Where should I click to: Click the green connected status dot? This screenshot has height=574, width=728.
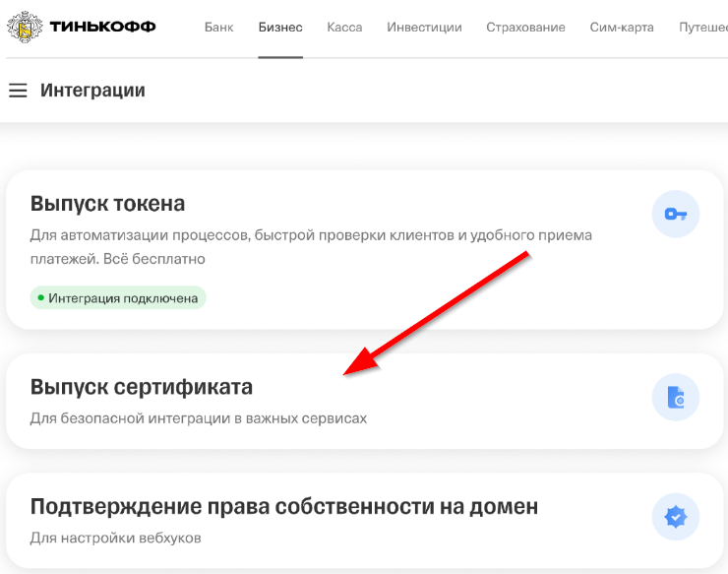click(x=41, y=297)
